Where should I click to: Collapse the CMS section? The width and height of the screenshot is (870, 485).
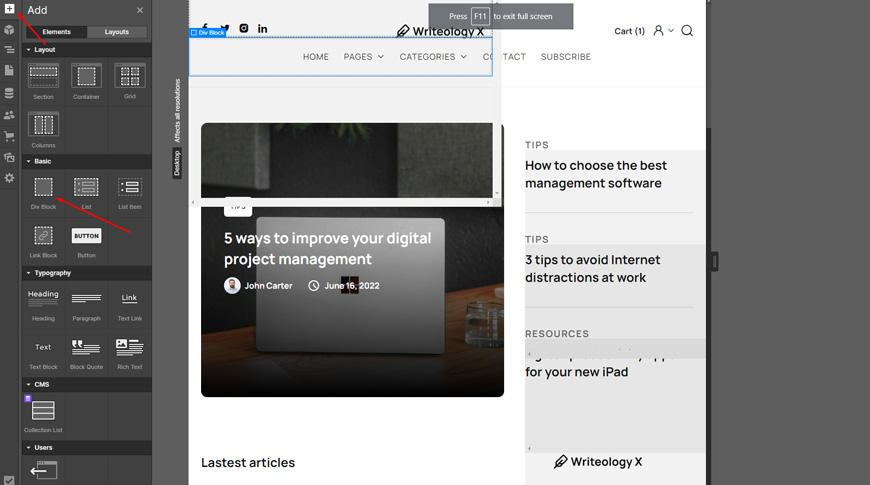click(87, 384)
